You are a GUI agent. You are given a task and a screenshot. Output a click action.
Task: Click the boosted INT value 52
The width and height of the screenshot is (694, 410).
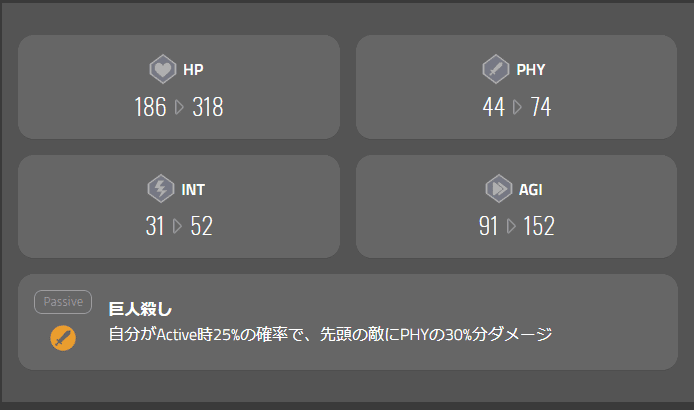point(201,226)
